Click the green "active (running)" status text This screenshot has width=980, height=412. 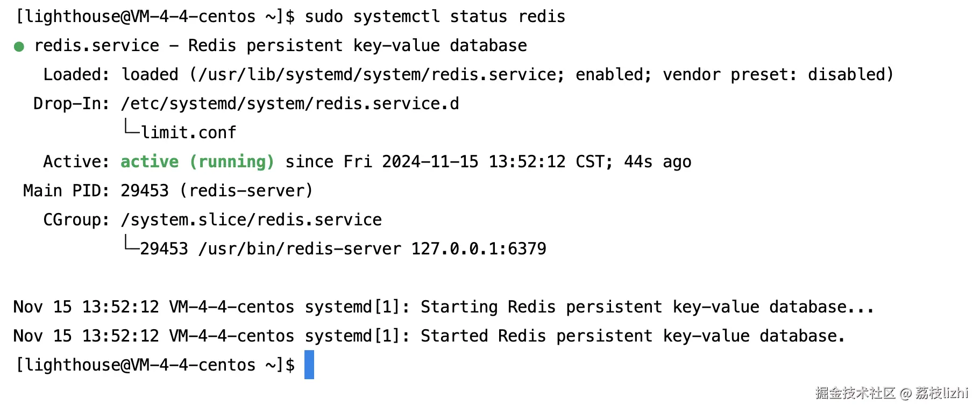197,162
